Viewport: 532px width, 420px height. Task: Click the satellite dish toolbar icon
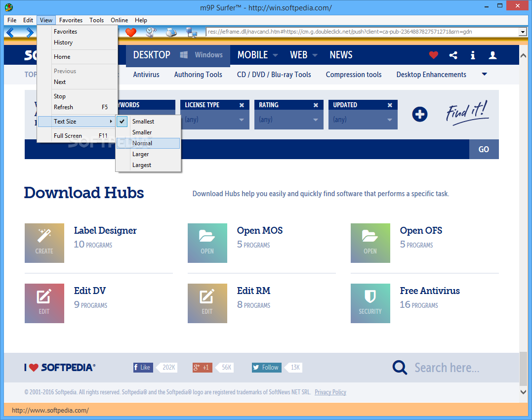151,32
